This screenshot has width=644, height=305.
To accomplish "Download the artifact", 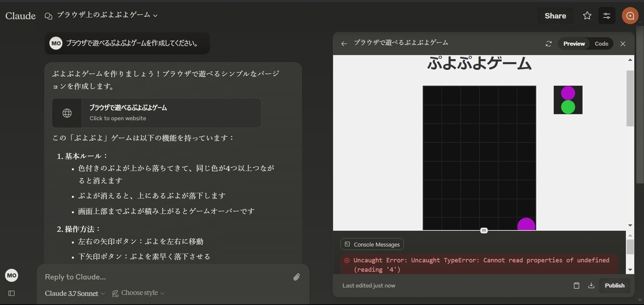I will (x=591, y=286).
